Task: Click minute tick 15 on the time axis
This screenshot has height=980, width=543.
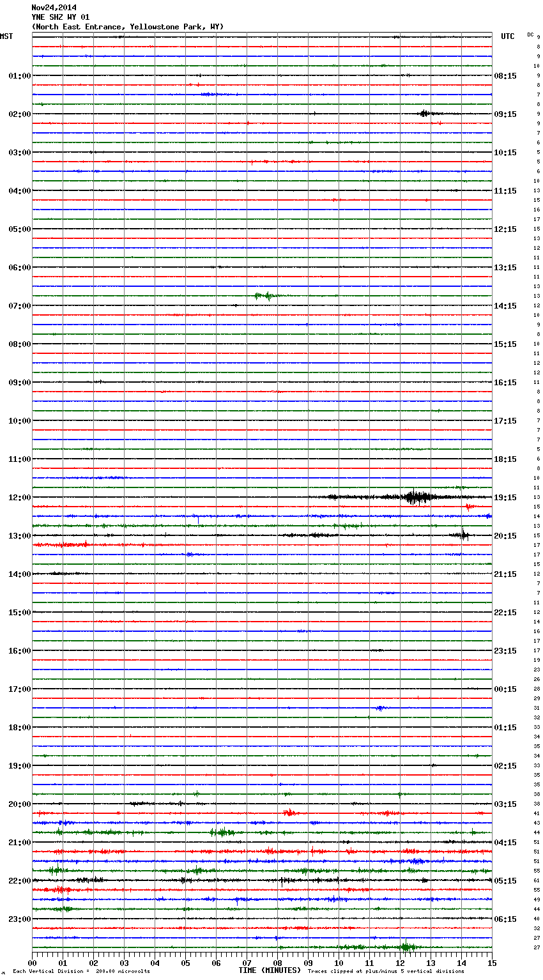Action: click(x=492, y=963)
